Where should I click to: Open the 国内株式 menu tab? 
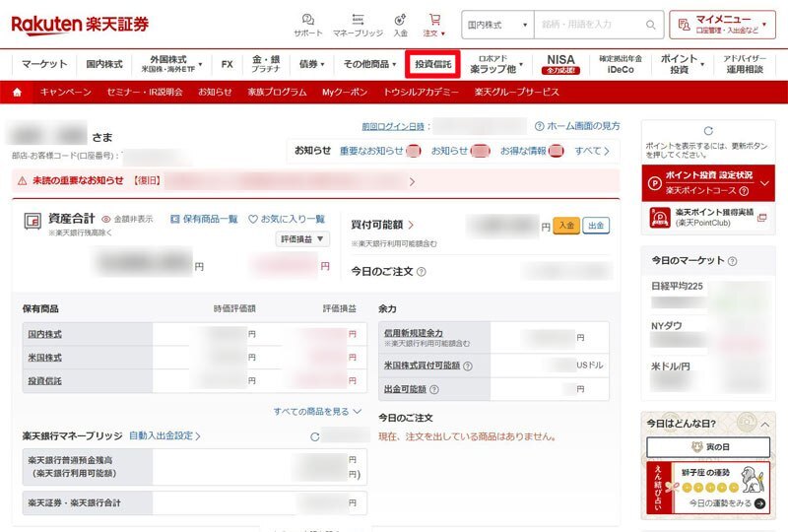104,64
